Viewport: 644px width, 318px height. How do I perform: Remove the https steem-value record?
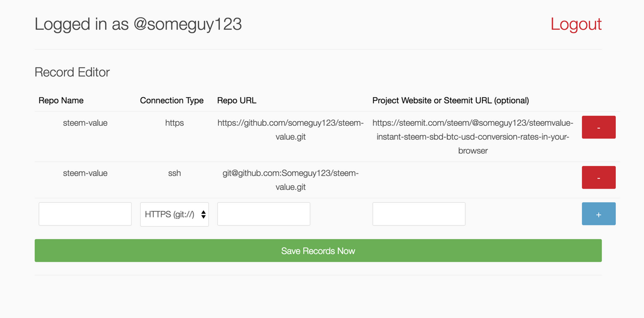click(x=598, y=127)
